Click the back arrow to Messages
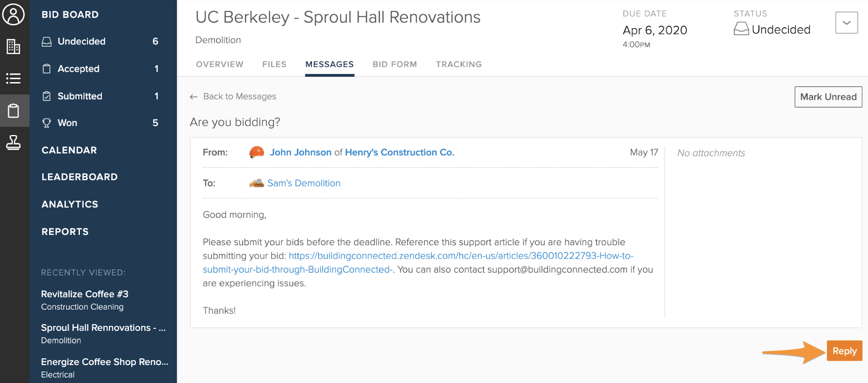Viewport: 868px width, 383px height. click(194, 97)
